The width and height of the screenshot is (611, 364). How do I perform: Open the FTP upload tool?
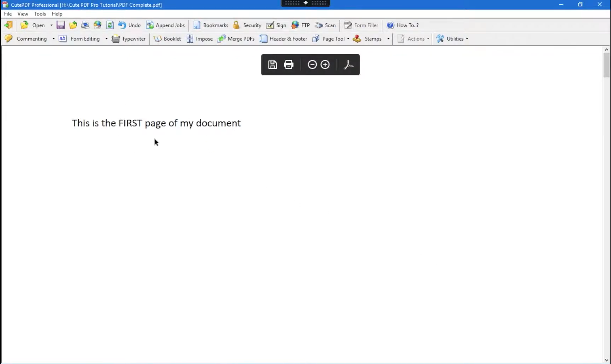tap(300, 25)
